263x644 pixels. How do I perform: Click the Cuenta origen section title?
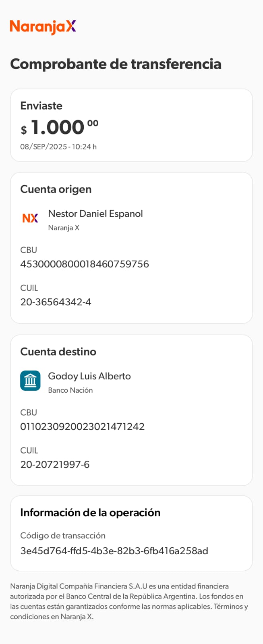pyautogui.click(x=56, y=189)
